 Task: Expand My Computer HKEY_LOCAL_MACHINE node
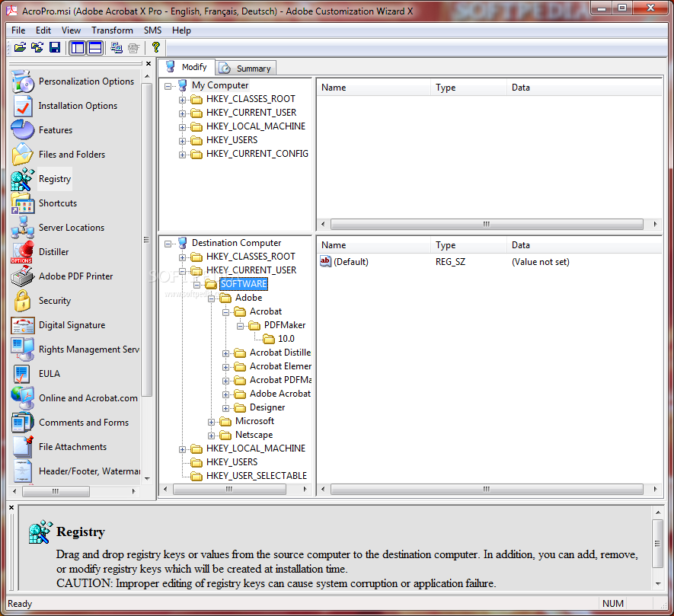tap(182, 127)
